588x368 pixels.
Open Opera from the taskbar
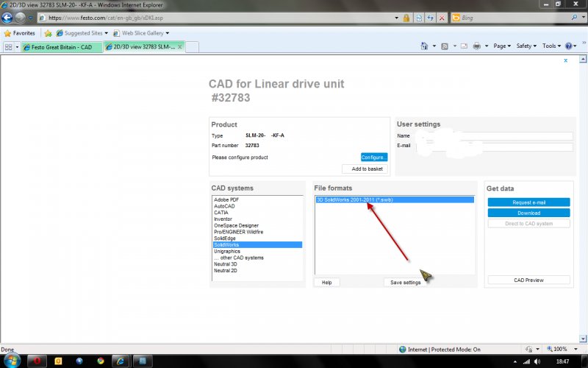[x=37, y=361]
